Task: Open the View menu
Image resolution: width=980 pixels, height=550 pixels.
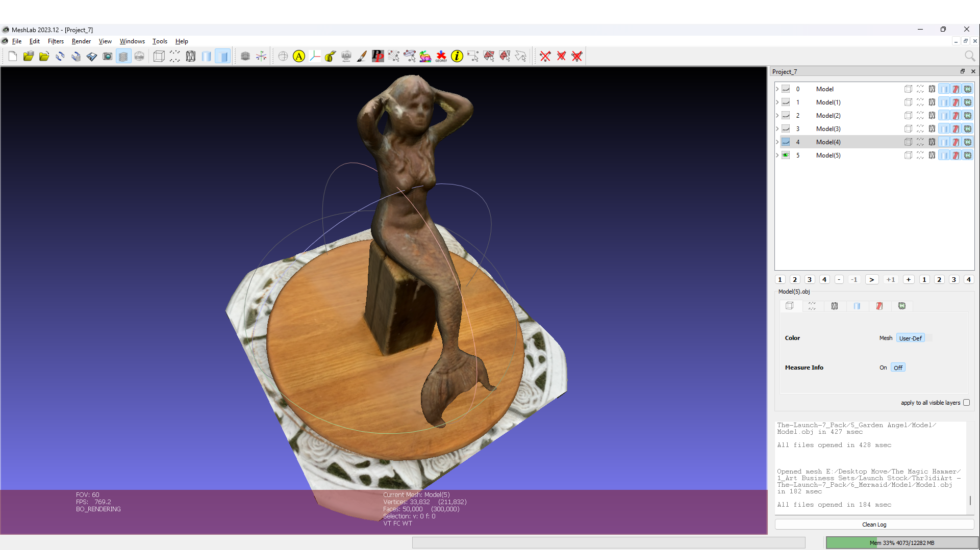Action: 105,41
